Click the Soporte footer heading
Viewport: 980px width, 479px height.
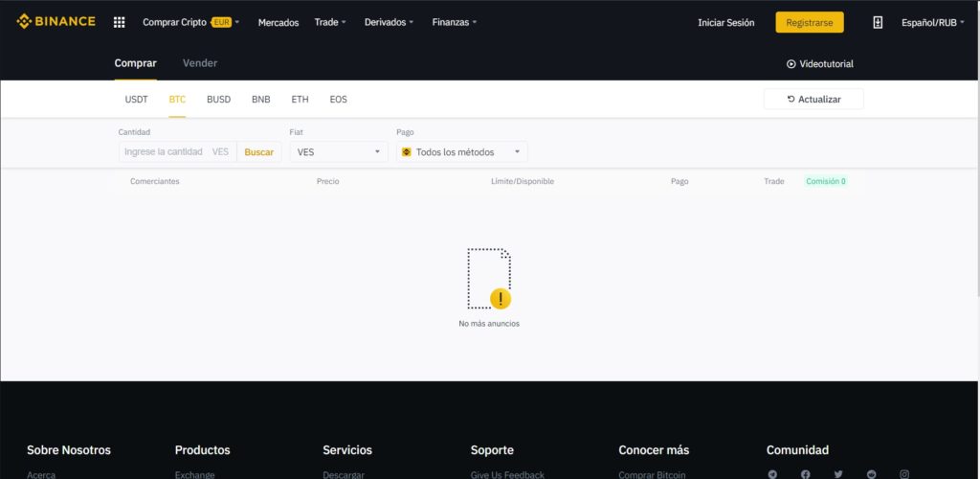click(x=492, y=450)
